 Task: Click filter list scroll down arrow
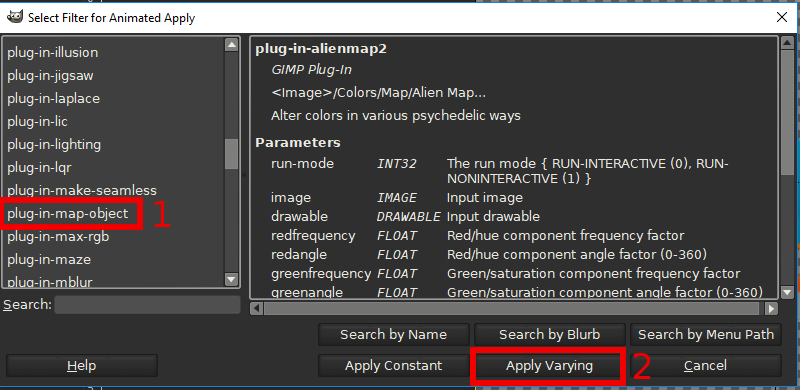[232, 279]
